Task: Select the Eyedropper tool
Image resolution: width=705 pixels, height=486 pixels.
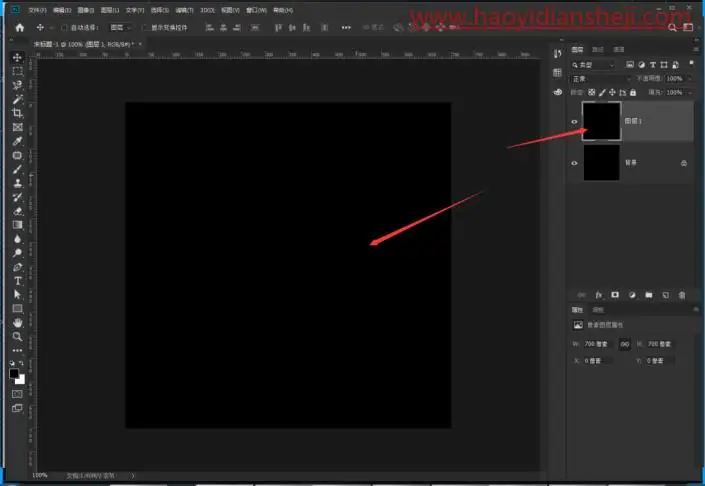Action: tap(17, 141)
